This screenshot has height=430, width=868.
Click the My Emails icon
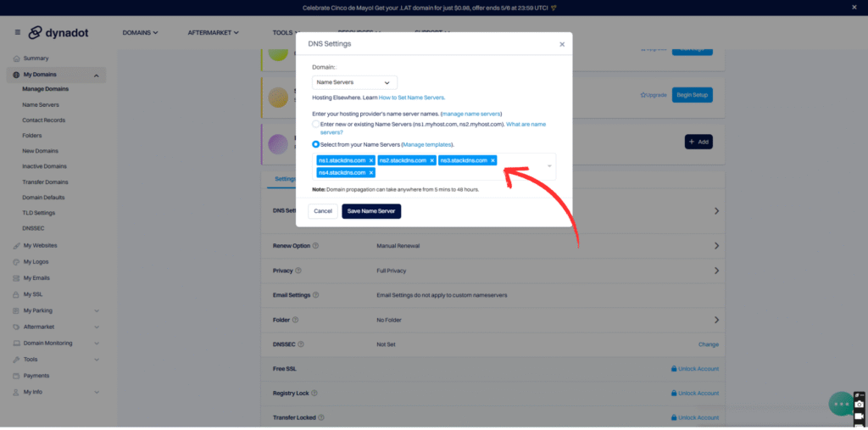point(16,278)
